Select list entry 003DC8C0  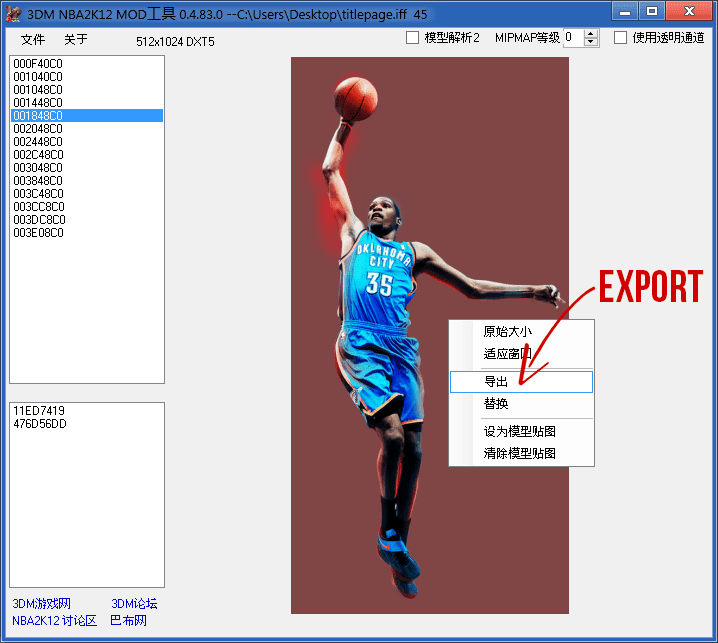[x=87, y=220]
